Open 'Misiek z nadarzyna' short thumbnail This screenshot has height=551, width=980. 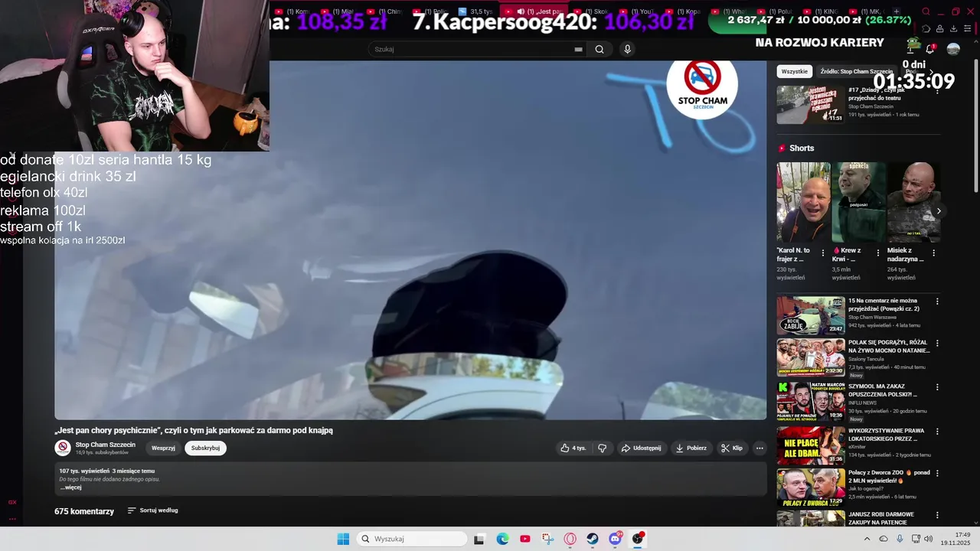tap(913, 203)
